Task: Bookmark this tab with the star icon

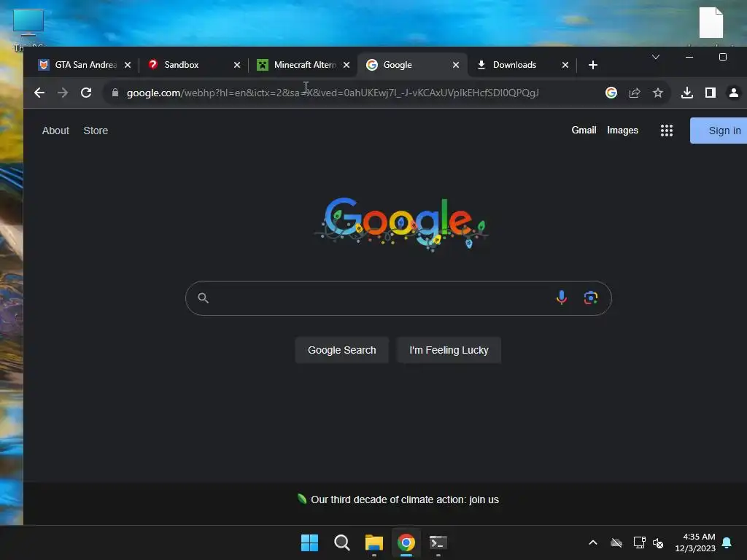Action: [658, 93]
